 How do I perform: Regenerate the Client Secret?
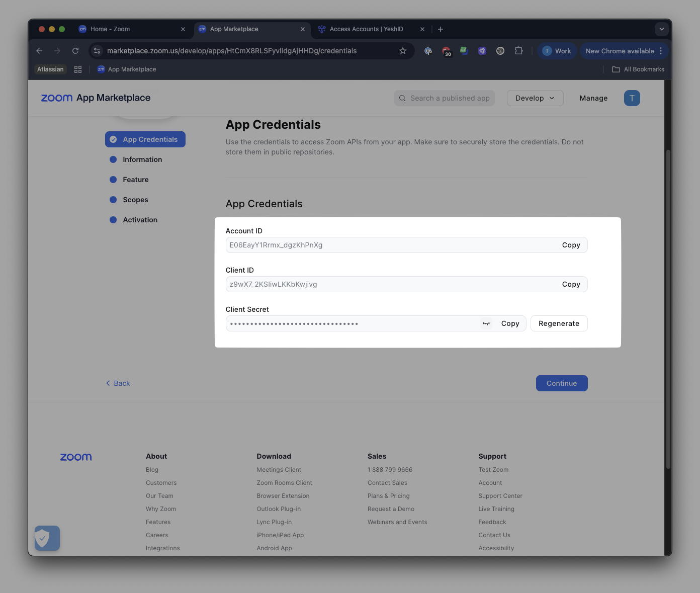pyautogui.click(x=559, y=323)
